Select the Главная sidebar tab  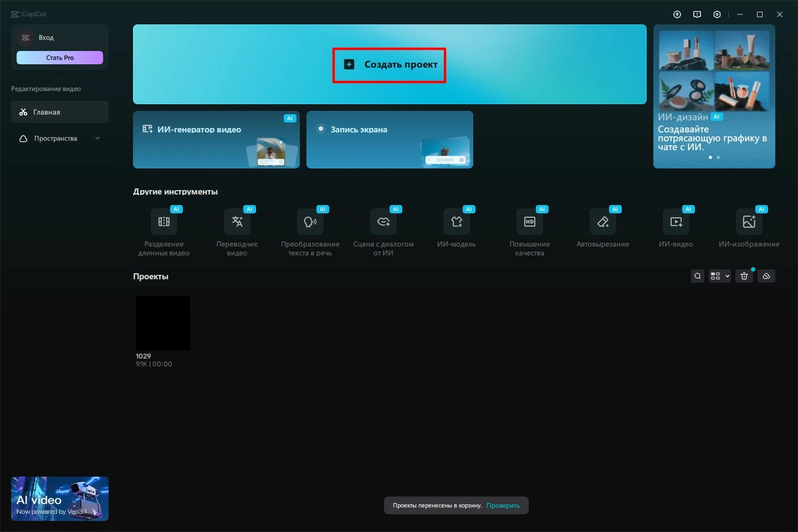pyautogui.click(x=60, y=112)
